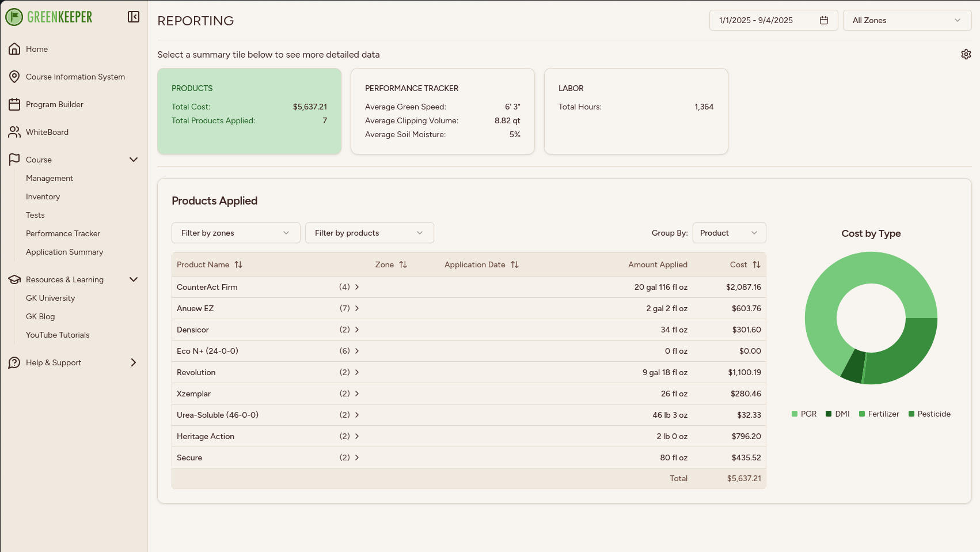
Task: Collapse the Resources & Learning chevron
Action: 134,279
